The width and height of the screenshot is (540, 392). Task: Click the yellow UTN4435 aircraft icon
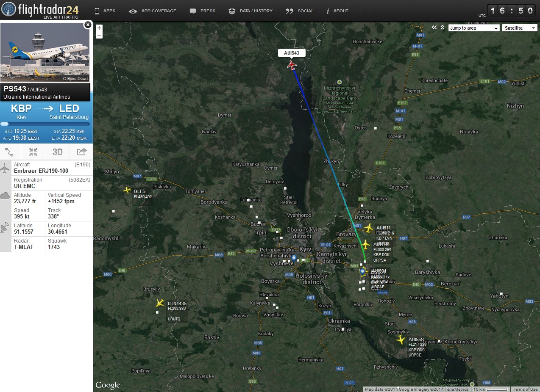point(160,303)
